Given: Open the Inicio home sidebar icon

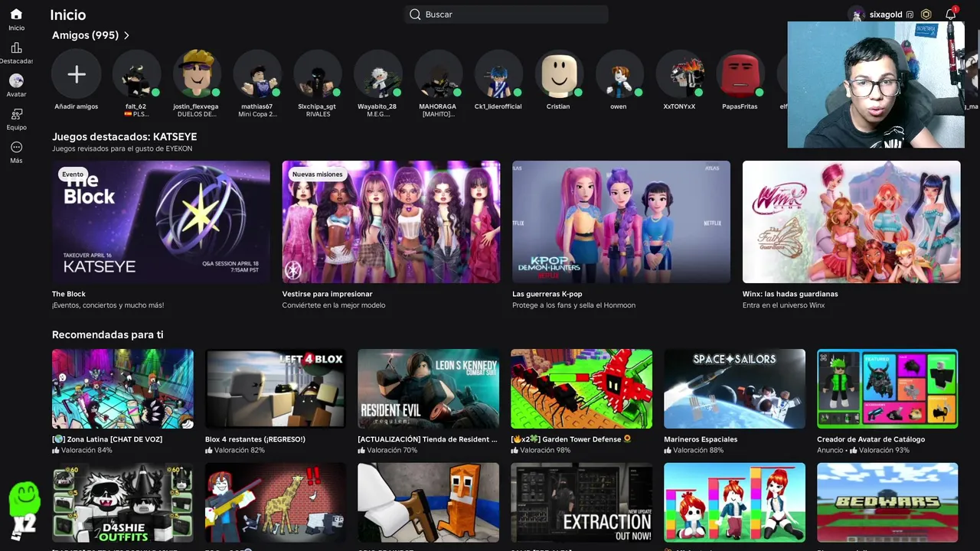Looking at the screenshot, I should point(16,15).
